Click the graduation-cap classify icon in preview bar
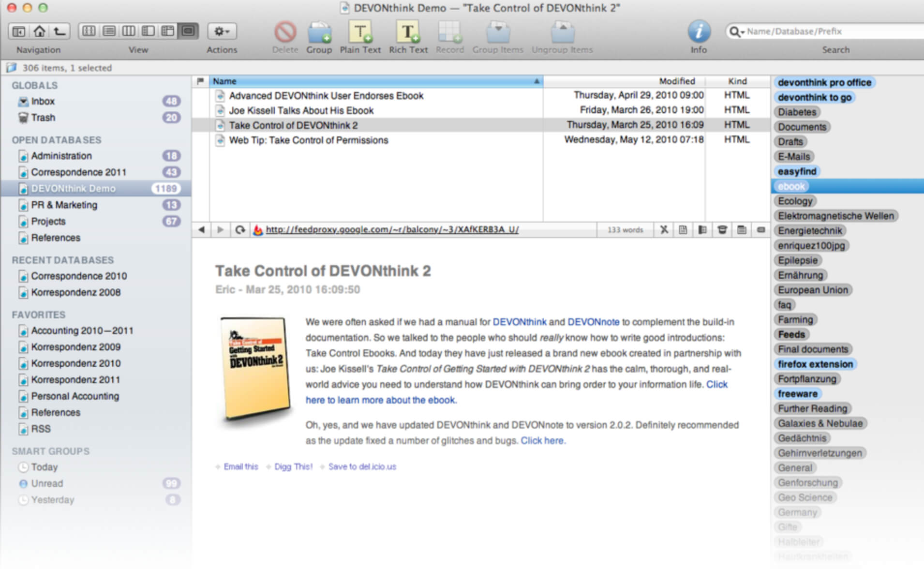Viewport: 924px width, 569px height. click(722, 230)
